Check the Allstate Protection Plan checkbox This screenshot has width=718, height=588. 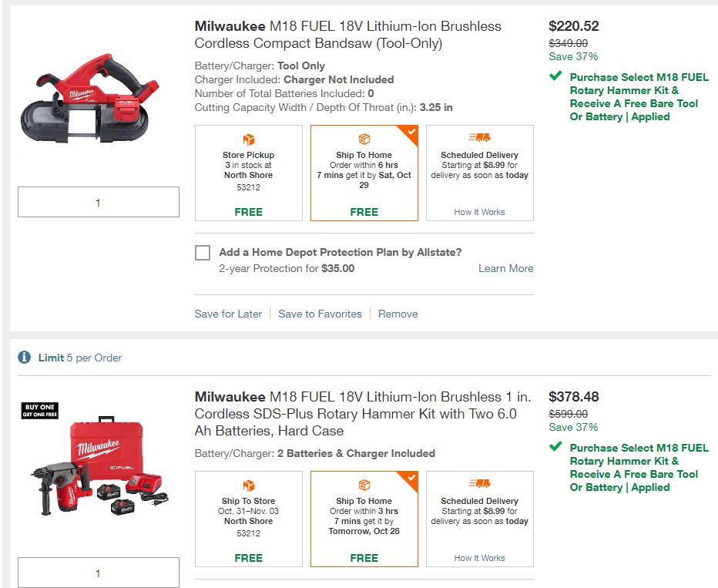tap(203, 252)
